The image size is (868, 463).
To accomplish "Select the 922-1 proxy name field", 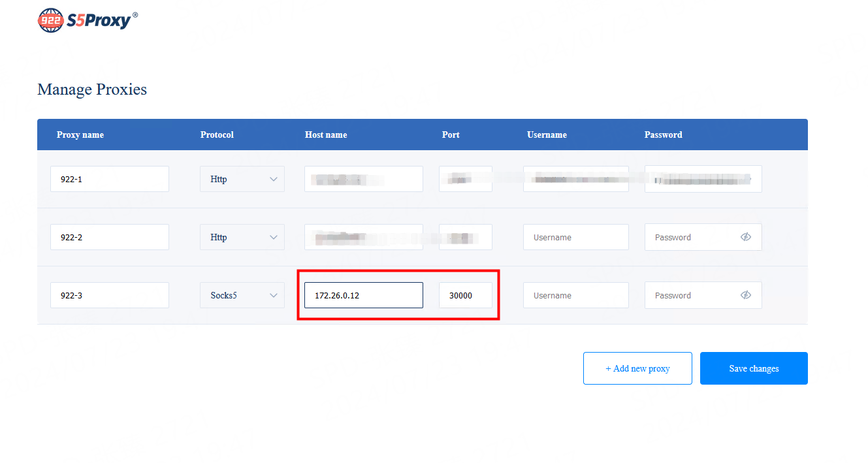I will tap(110, 179).
